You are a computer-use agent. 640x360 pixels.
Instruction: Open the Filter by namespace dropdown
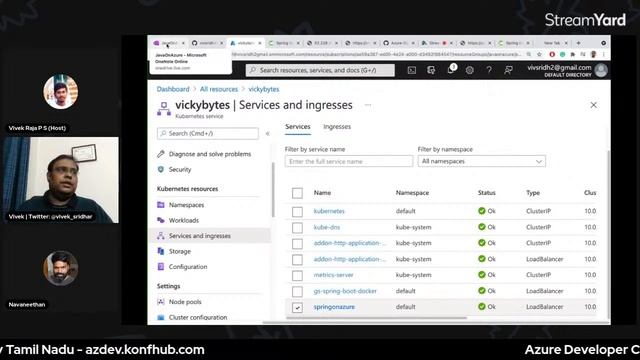click(481, 161)
